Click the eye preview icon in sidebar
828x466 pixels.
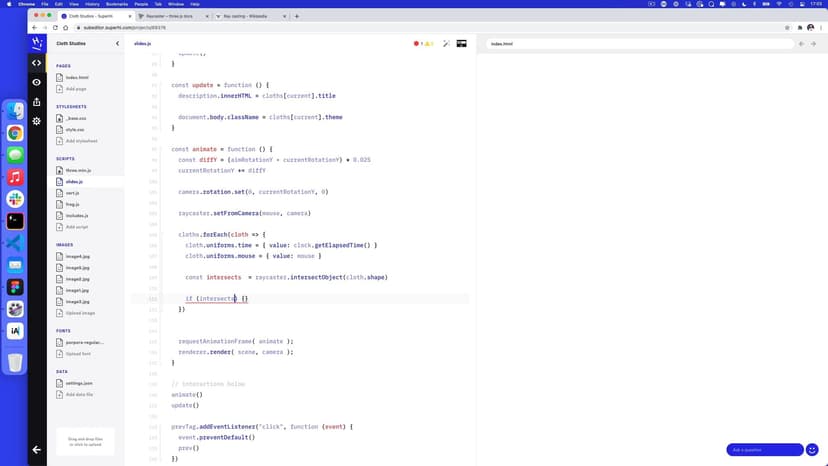[37, 82]
